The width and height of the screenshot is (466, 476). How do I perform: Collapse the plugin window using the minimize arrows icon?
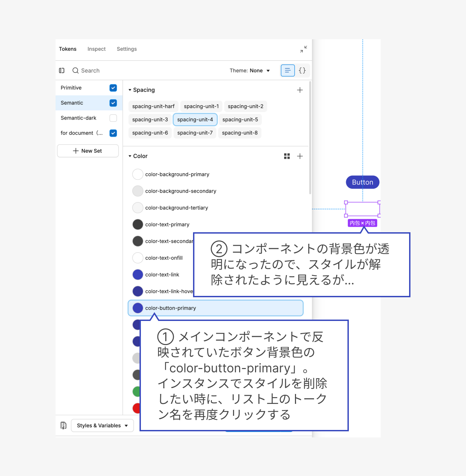point(303,49)
